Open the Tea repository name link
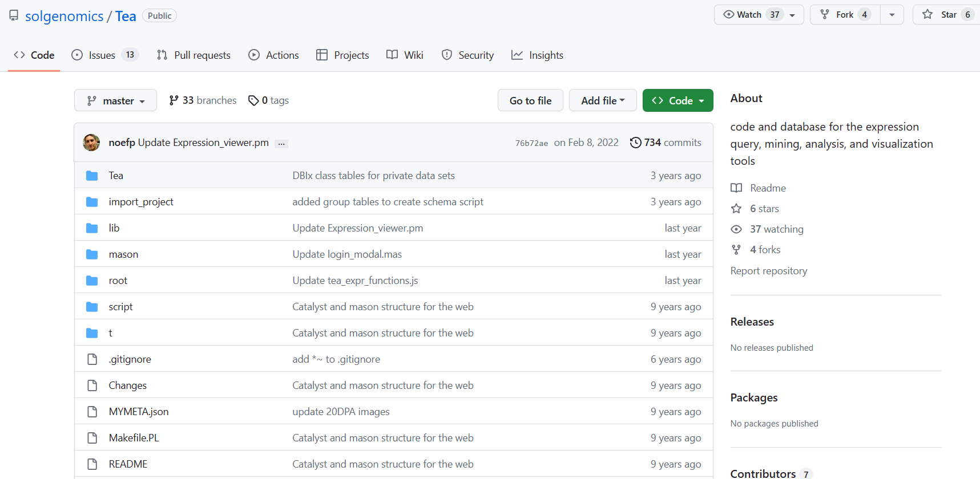The width and height of the screenshot is (980, 479). tap(126, 16)
